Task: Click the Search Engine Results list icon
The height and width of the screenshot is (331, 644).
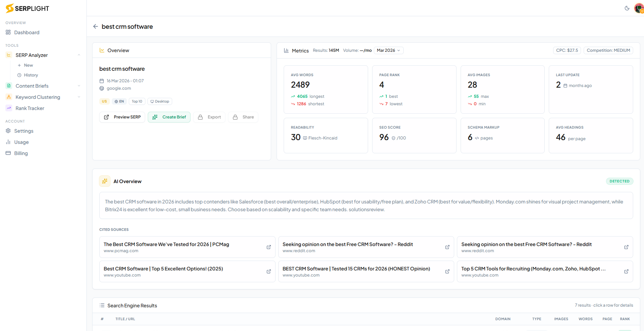Action: point(102,305)
